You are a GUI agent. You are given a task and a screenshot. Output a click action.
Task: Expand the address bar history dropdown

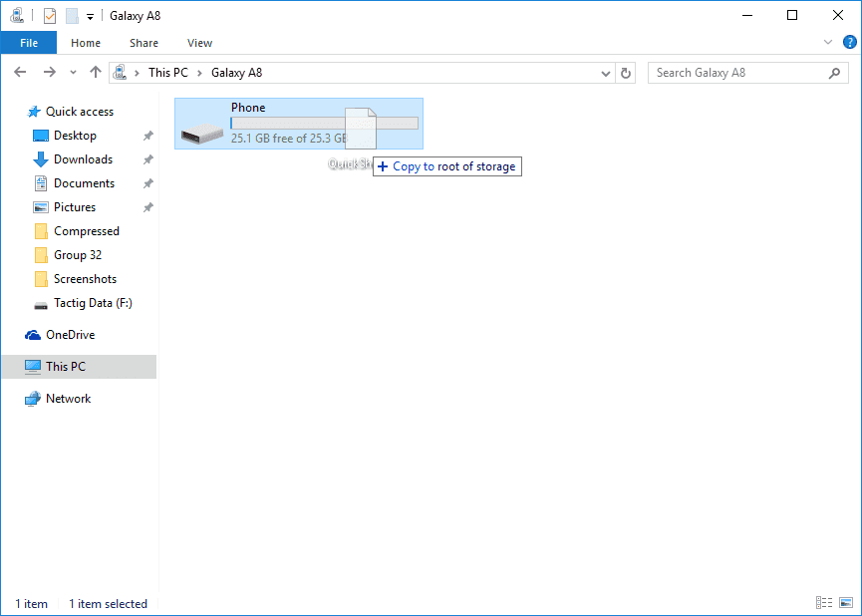[605, 73]
